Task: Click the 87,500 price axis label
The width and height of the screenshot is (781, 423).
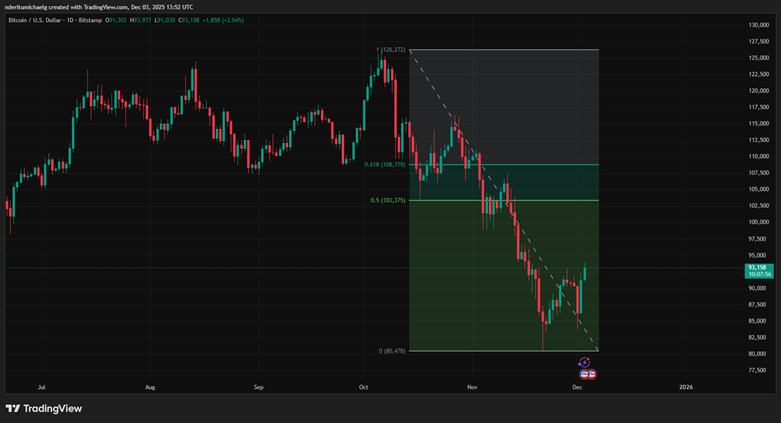Action: [x=760, y=304]
